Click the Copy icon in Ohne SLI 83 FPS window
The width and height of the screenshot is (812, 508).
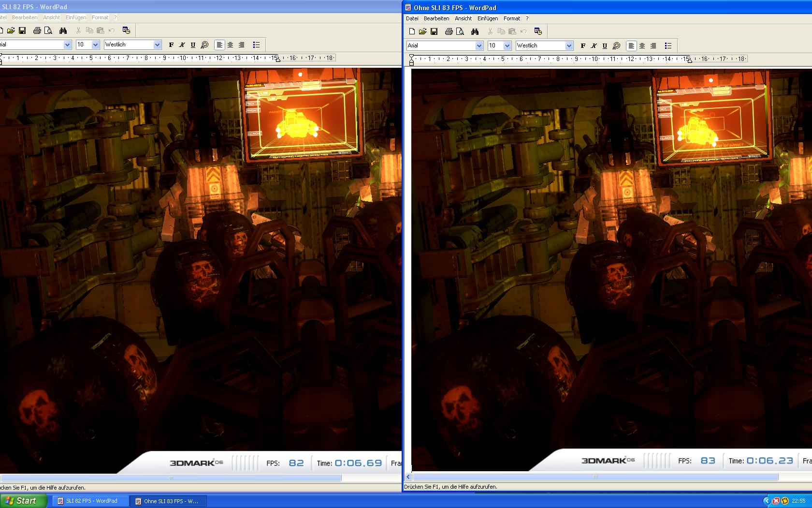pyautogui.click(x=501, y=31)
